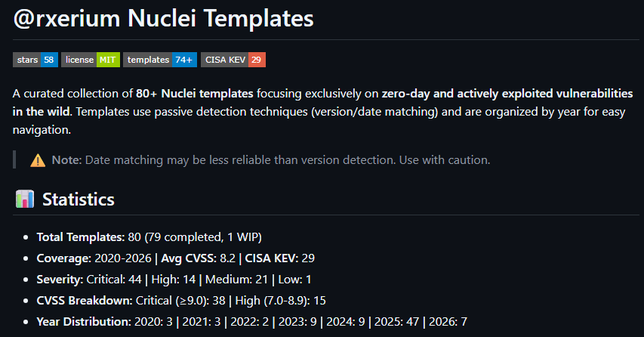Open the license MIT badge
This screenshot has width=644, height=337.
(91, 60)
